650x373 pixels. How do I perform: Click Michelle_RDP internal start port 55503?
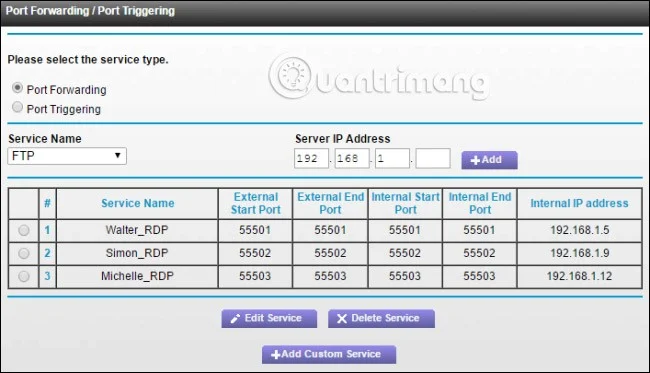click(405, 276)
